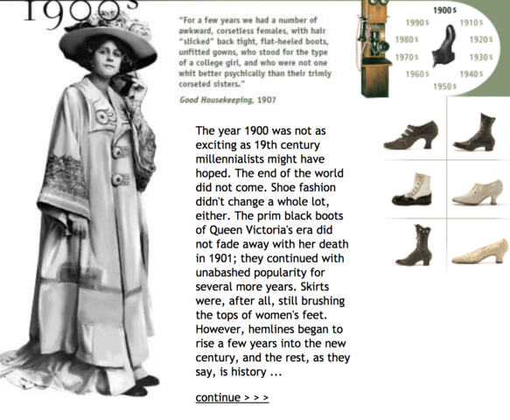Open the 1960s decade page
The width and height of the screenshot is (510, 420).
pos(417,74)
